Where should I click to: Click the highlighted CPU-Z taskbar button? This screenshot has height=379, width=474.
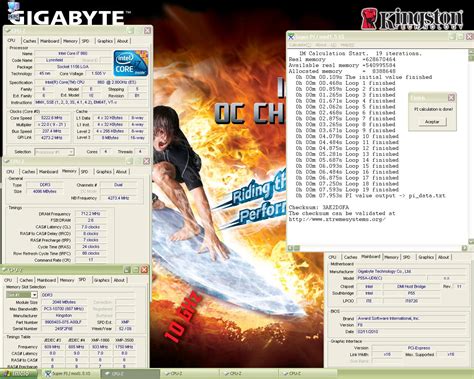(130, 374)
